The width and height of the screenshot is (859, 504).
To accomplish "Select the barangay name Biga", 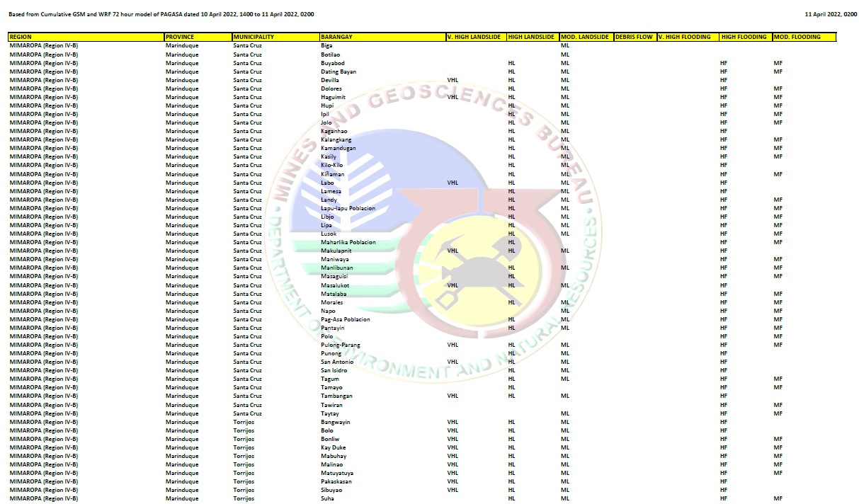I will [326, 46].
